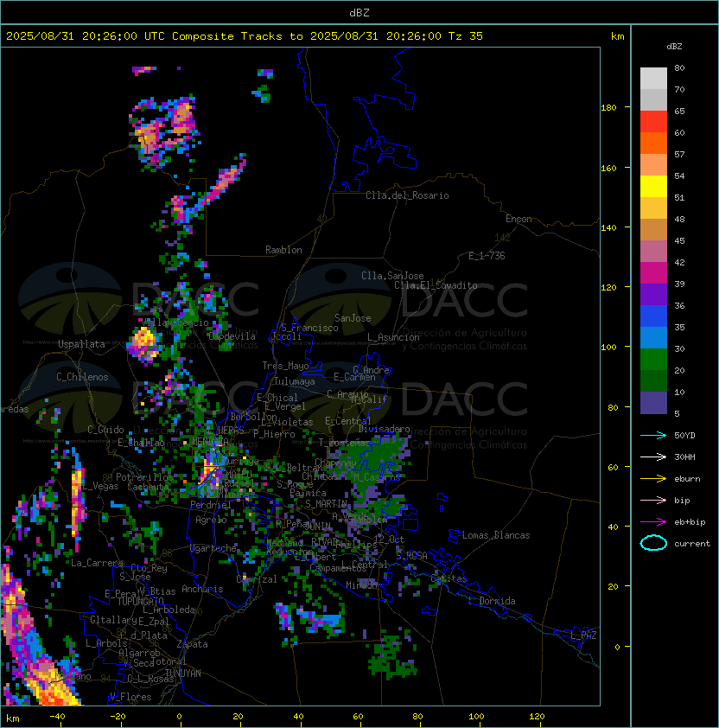Click the intense storm cell near Uspallata
The height and width of the screenshot is (728, 719).
coord(143,342)
